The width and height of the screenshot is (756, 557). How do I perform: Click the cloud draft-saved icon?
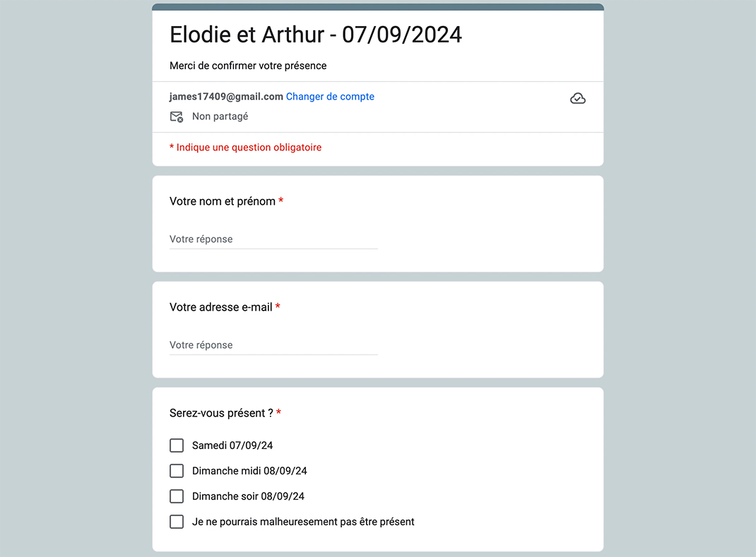(x=578, y=98)
